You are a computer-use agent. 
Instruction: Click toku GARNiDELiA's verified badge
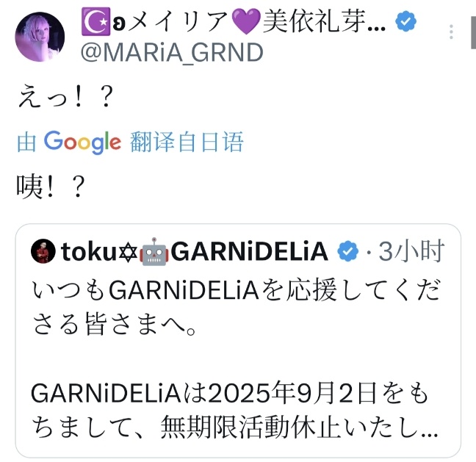(348, 251)
